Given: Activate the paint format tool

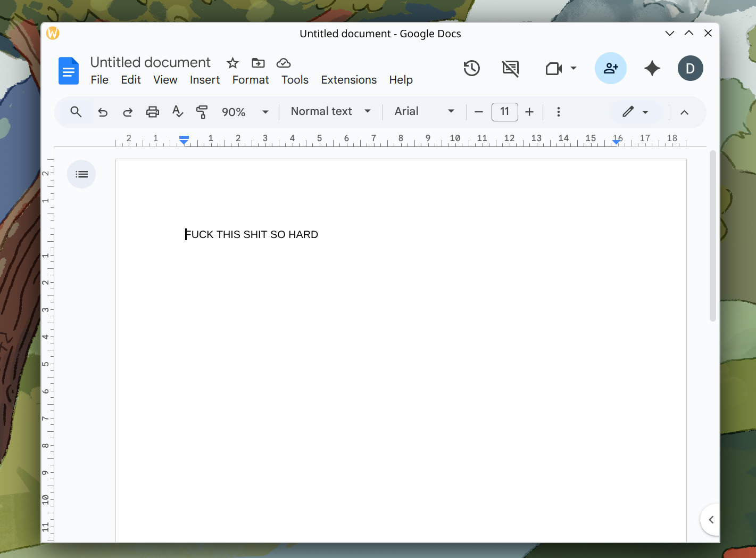Looking at the screenshot, I should 202,112.
